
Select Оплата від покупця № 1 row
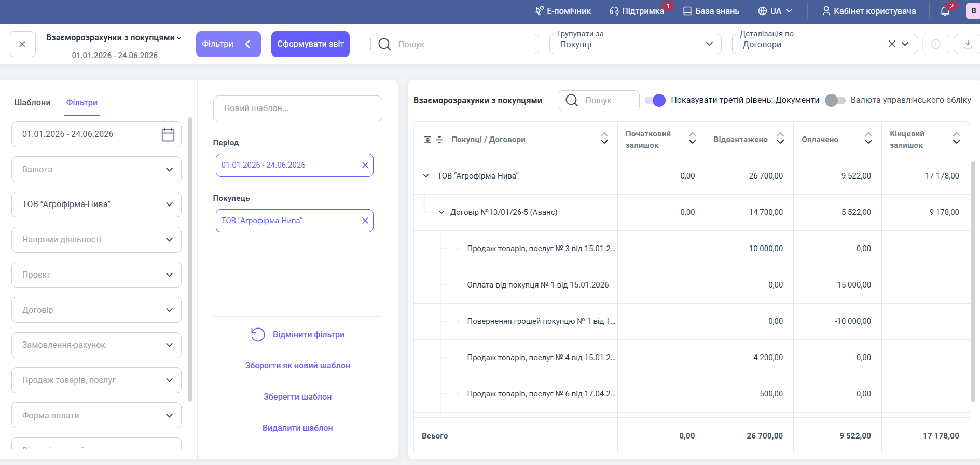[692, 285]
